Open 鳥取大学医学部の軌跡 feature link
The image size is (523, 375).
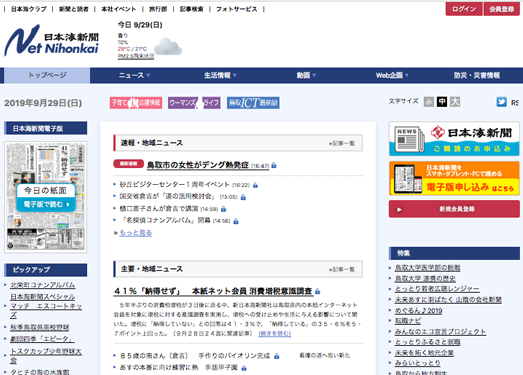(427, 268)
